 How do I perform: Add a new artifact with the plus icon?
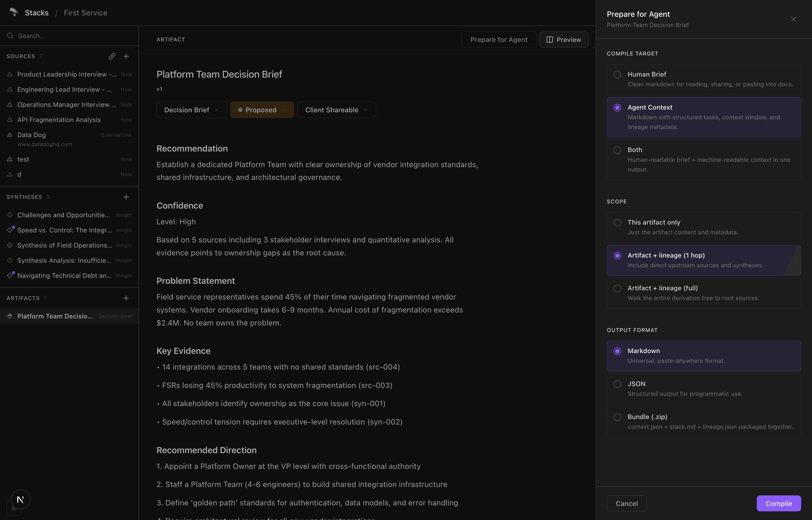126,298
